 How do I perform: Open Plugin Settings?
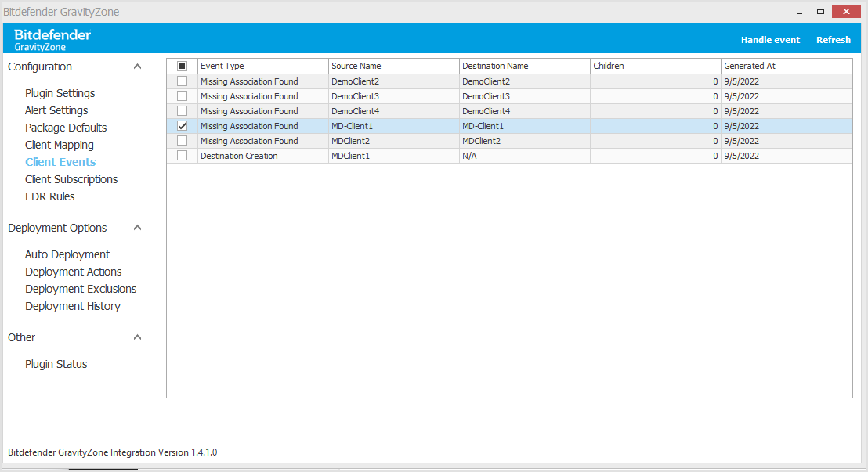coord(60,92)
